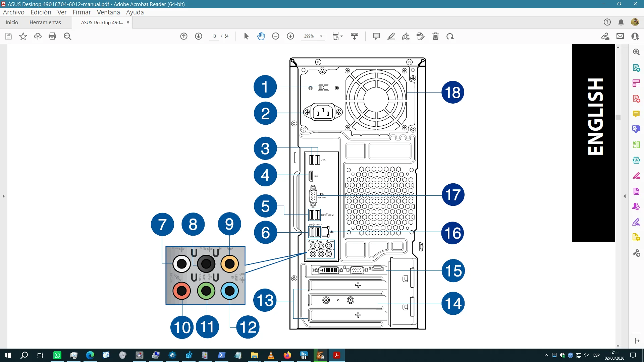The height and width of the screenshot is (362, 644).
Task: Click the ESP language indicator
Action: click(x=596, y=355)
